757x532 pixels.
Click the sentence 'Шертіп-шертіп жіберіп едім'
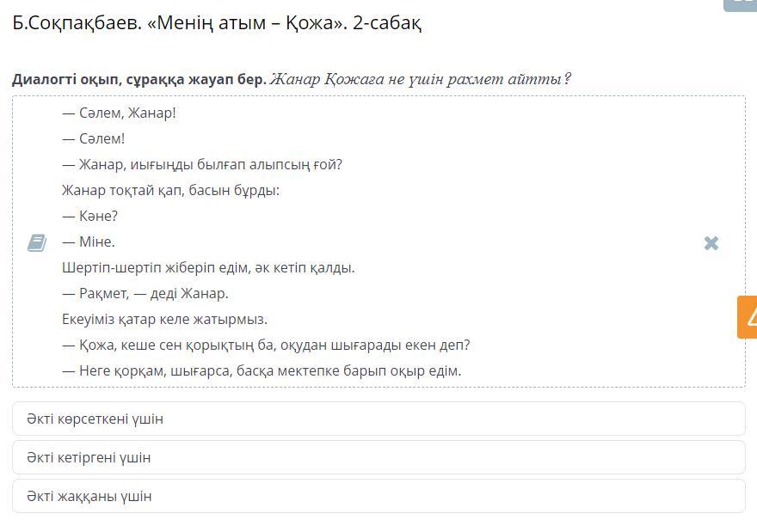(208, 267)
